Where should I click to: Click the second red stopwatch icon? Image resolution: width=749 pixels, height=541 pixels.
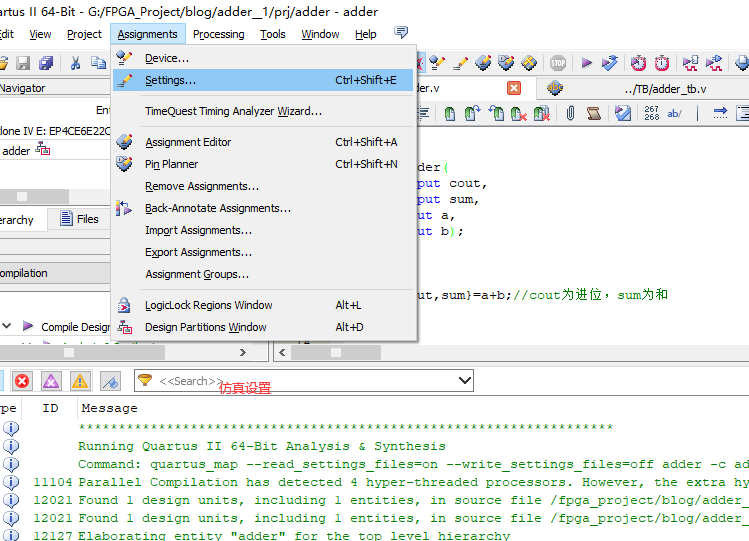[662, 63]
